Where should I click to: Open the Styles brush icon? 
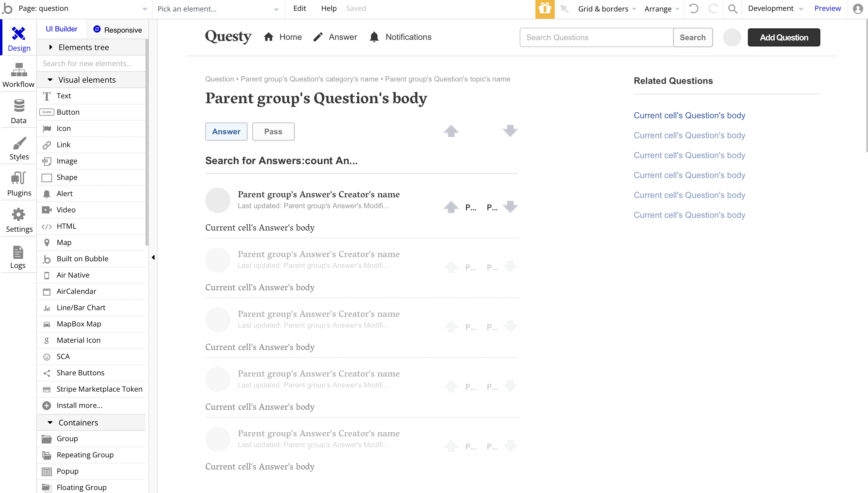19,148
